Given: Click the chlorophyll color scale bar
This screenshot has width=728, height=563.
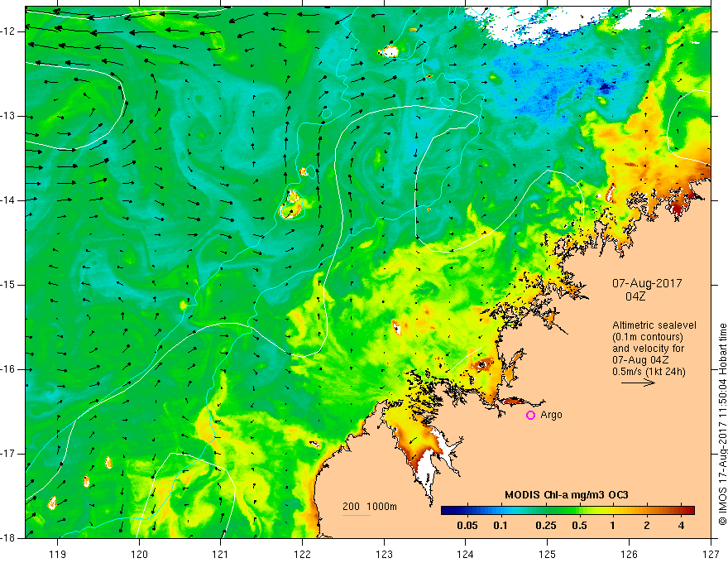Looking at the screenshot, I should pos(568,511).
